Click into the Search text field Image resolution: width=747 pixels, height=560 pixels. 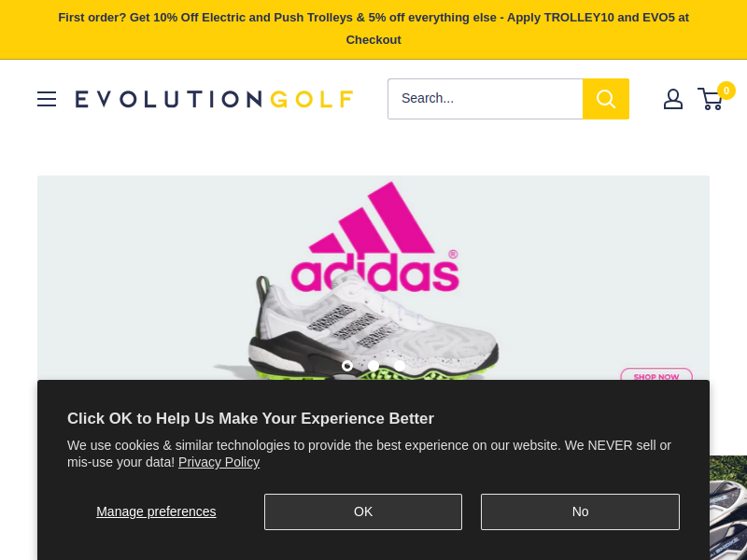(x=485, y=99)
